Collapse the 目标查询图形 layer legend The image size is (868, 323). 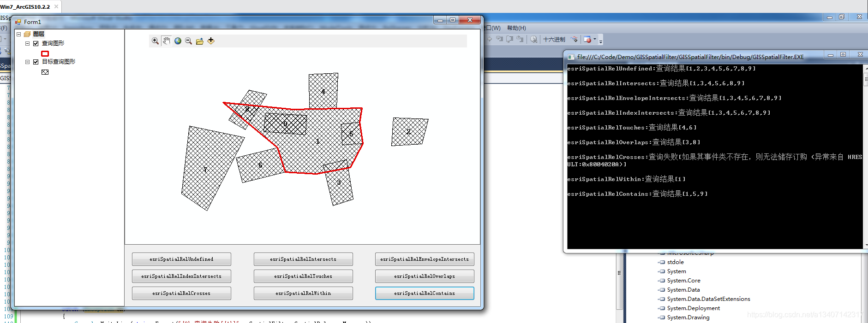27,62
